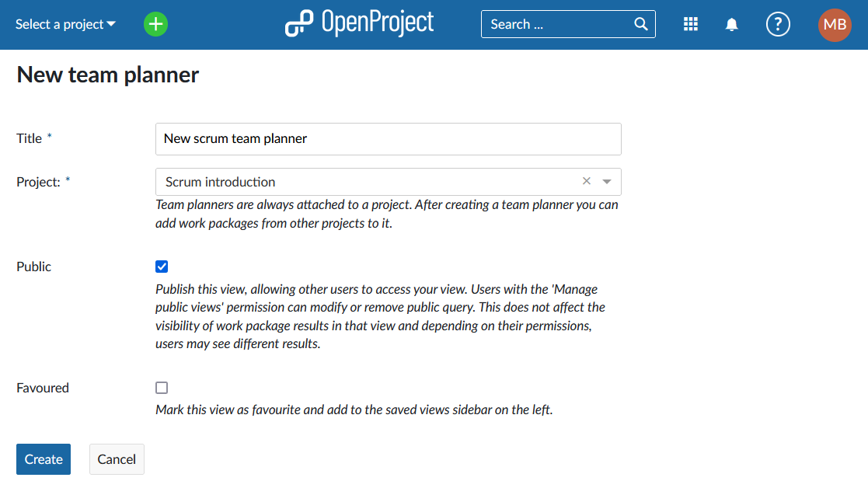The width and height of the screenshot is (868, 481).
Task: Click the search magnifier icon
Action: pyautogui.click(x=641, y=24)
